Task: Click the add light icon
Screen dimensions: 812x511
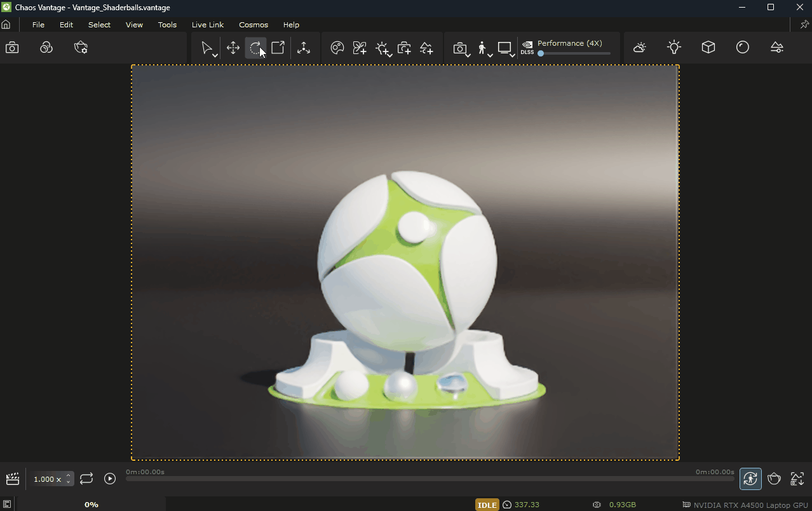Action: pos(381,48)
